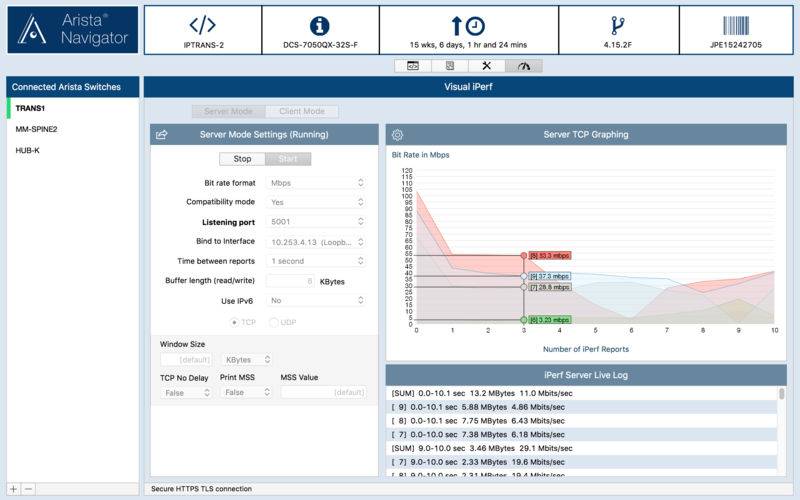Select the [ 7] 0.0-10.0 sec log line
The width and height of the screenshot is (800, 500).
pos(582,435)
